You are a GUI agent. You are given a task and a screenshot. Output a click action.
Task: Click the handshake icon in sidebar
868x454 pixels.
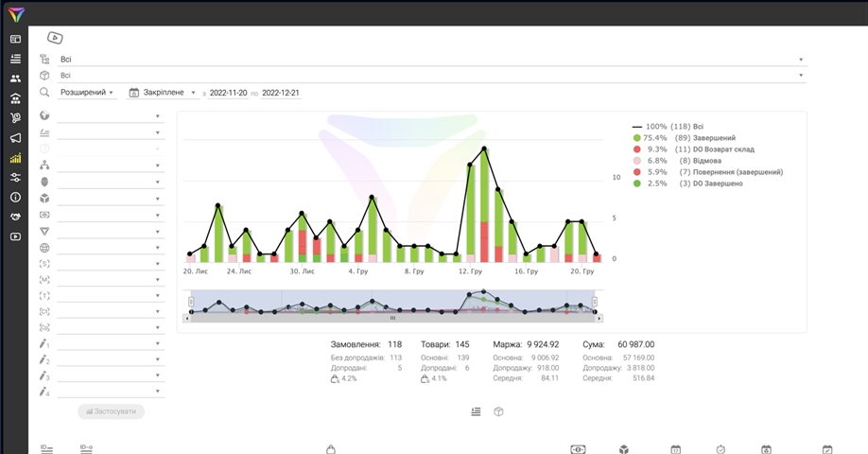(15, 217)
